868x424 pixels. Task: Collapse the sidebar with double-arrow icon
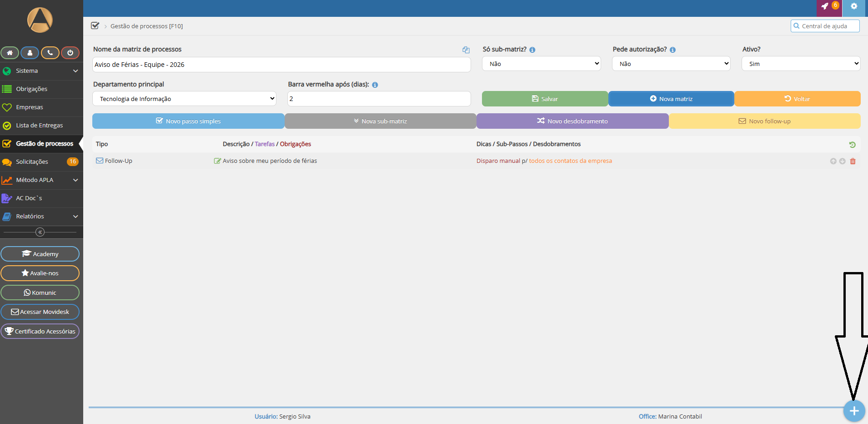(40, 232)
